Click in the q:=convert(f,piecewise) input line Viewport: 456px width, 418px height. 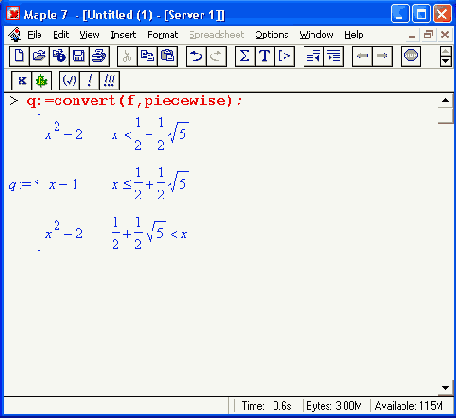coord(135,100)
